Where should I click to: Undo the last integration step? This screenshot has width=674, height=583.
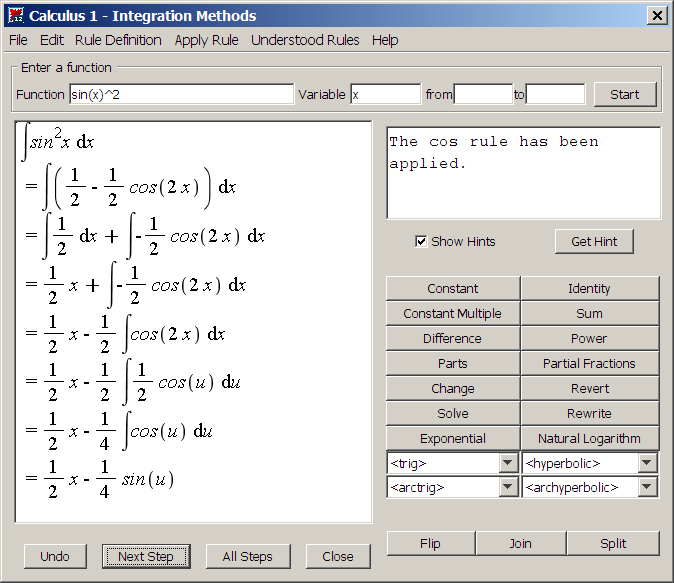click(55, 556)
